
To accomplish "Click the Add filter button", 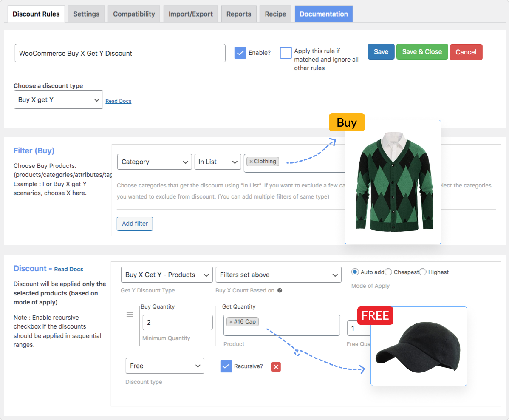I will click(x=135, y=224).
